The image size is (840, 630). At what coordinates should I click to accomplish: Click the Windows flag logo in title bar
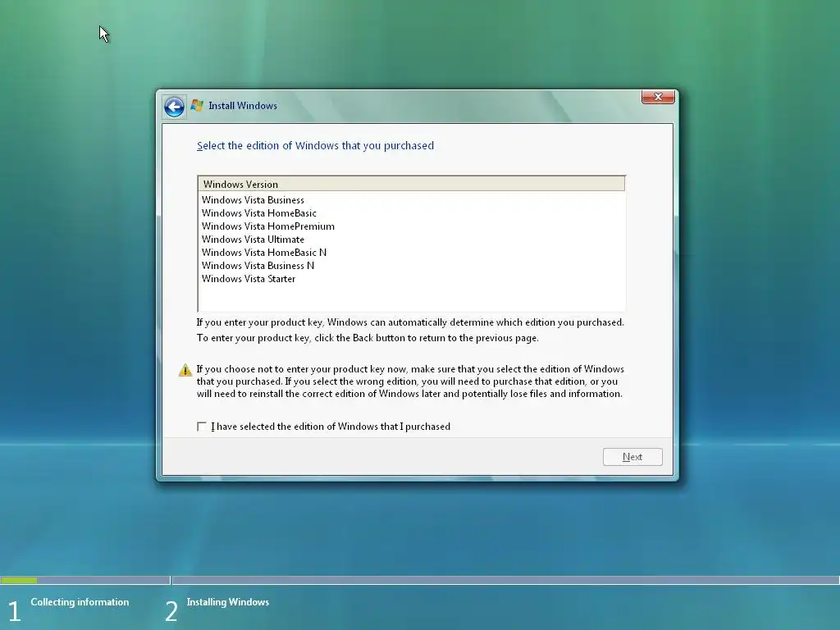tap(197, 106)
